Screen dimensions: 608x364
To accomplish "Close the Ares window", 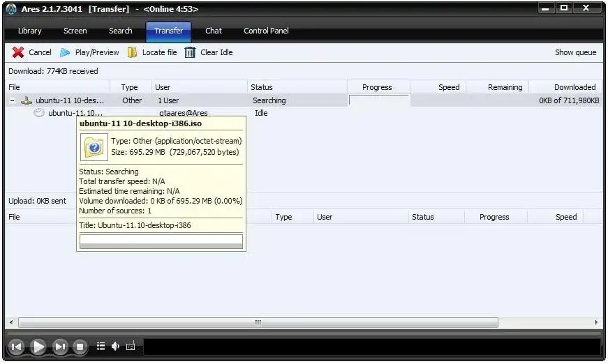I will [586, 8].
